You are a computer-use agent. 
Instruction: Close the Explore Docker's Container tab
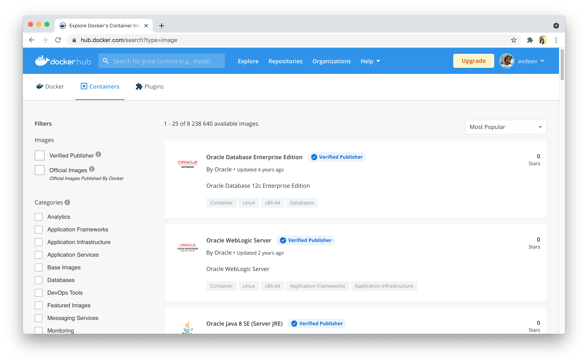click(146, 26)
